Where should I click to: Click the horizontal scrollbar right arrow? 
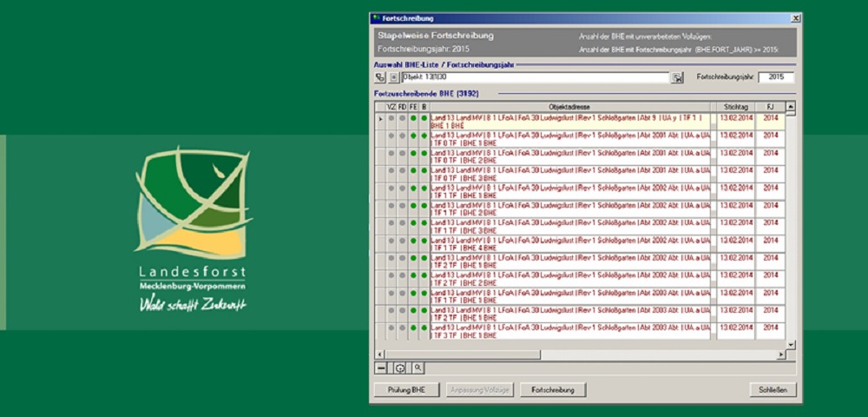782,354
